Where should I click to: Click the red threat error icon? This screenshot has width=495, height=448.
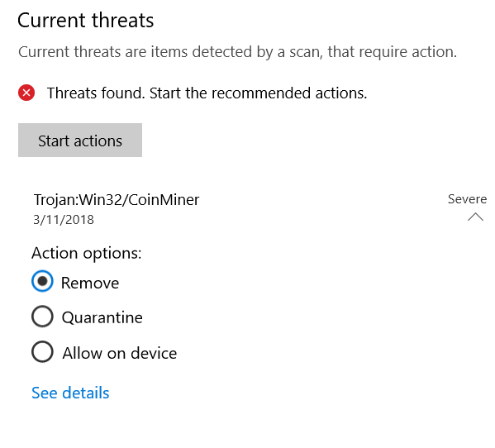pos(26,93)
